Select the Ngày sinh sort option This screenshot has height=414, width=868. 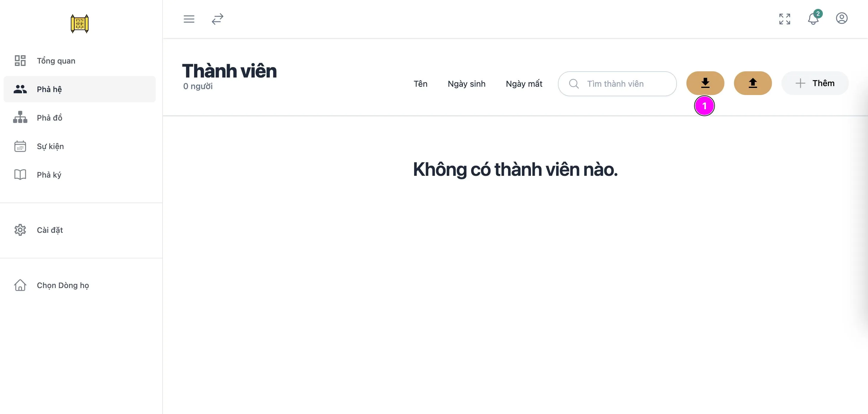466,84
